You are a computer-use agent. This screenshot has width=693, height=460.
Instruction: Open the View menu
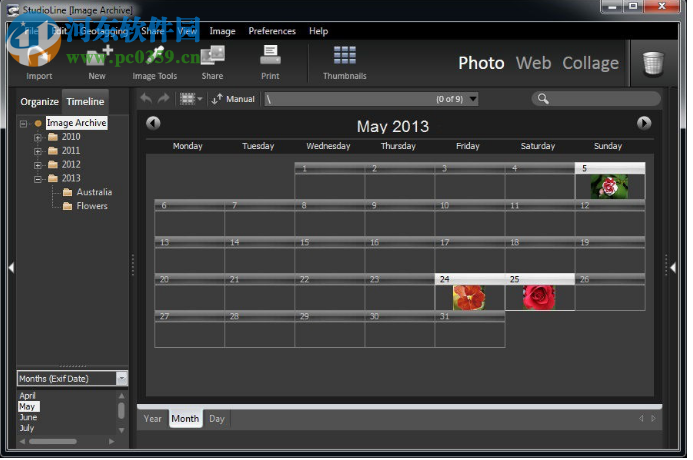[x=187, y=31]
